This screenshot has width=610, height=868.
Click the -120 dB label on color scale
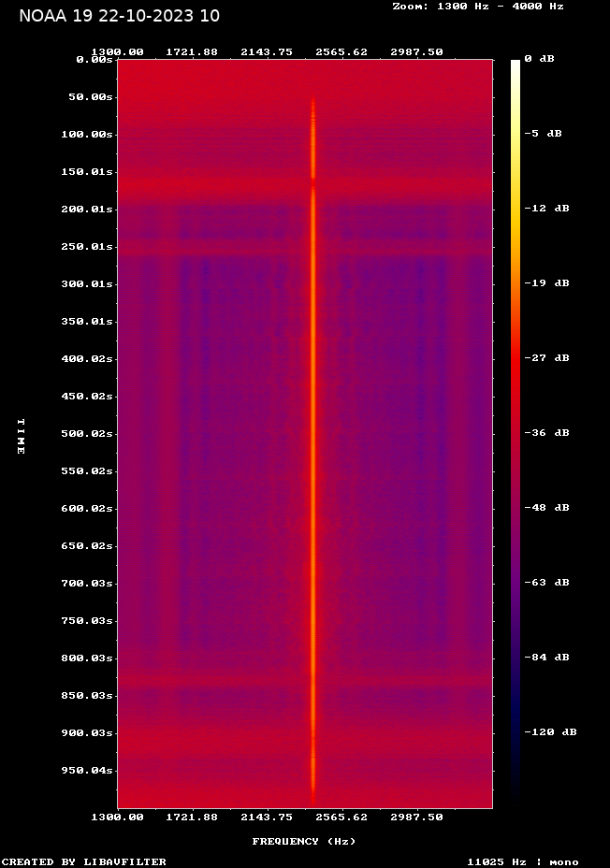click(x=551, y=731)
